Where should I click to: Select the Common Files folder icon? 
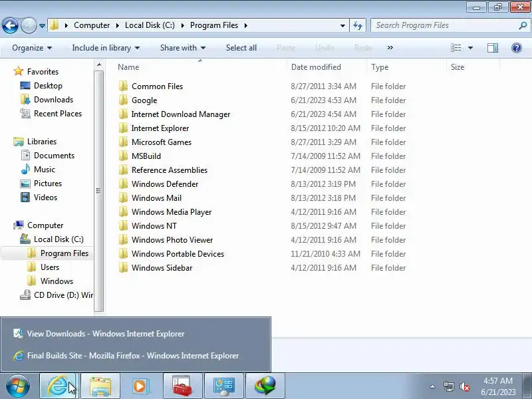(x=123, y=86)
